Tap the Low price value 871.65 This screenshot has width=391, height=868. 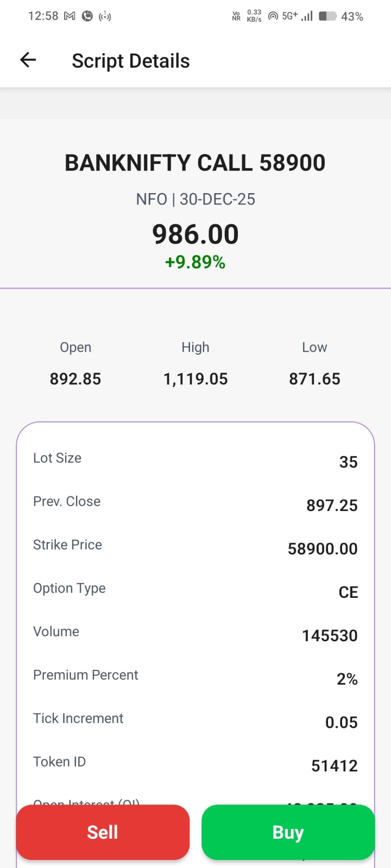[314, 379]
